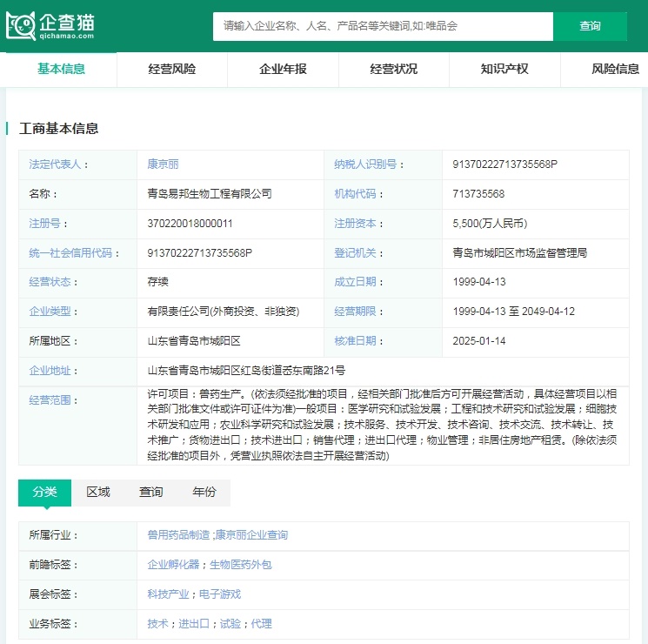Open the 风险信息 tab

[615, 69]
